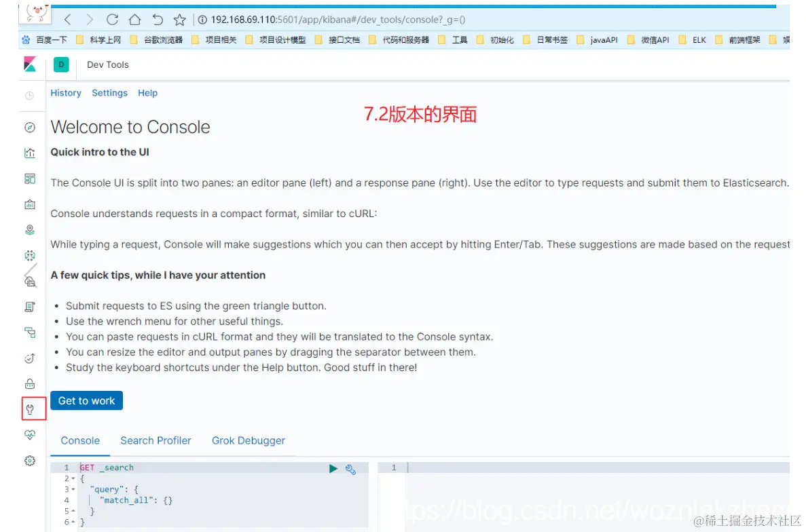
Task: Click the browser profile avatar icon
Action: (x=35, y=13)
